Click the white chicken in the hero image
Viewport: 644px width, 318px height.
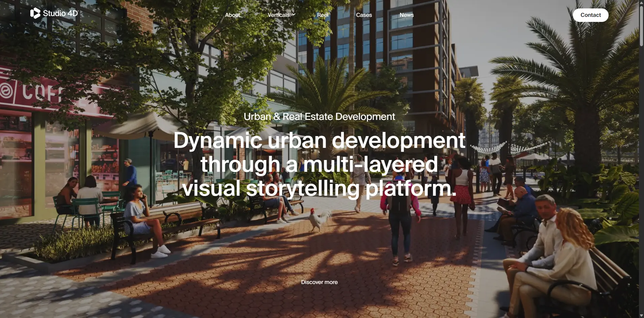click(320, 220)
